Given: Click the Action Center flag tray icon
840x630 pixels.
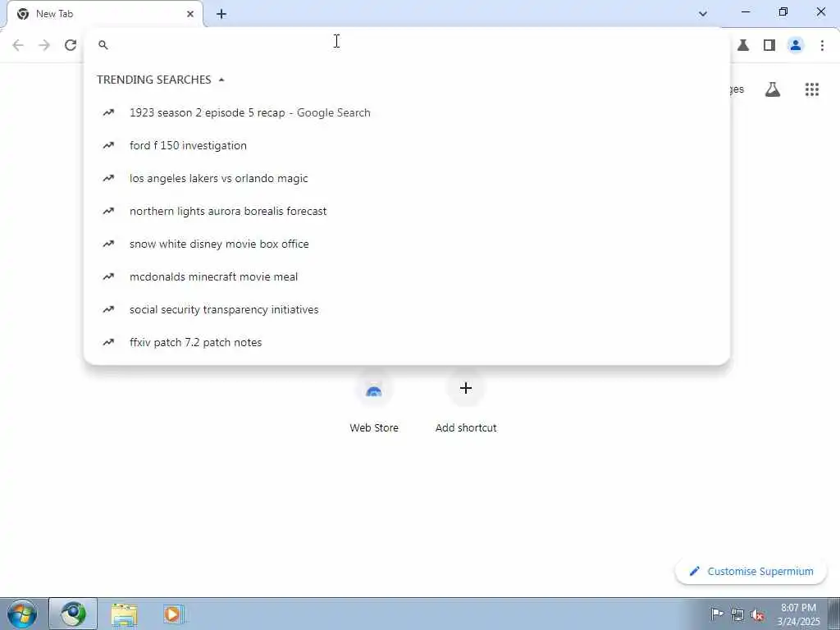Looking at the screenshot, I should pos(717,614).
